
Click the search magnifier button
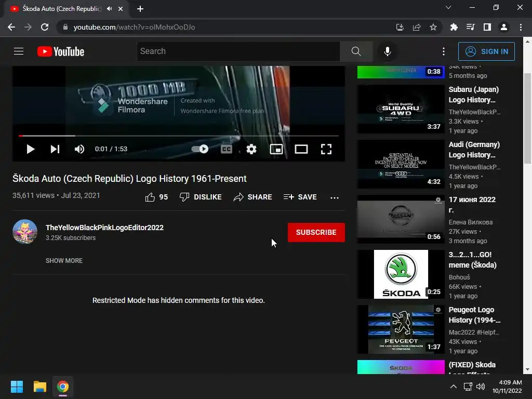point(356,51)
